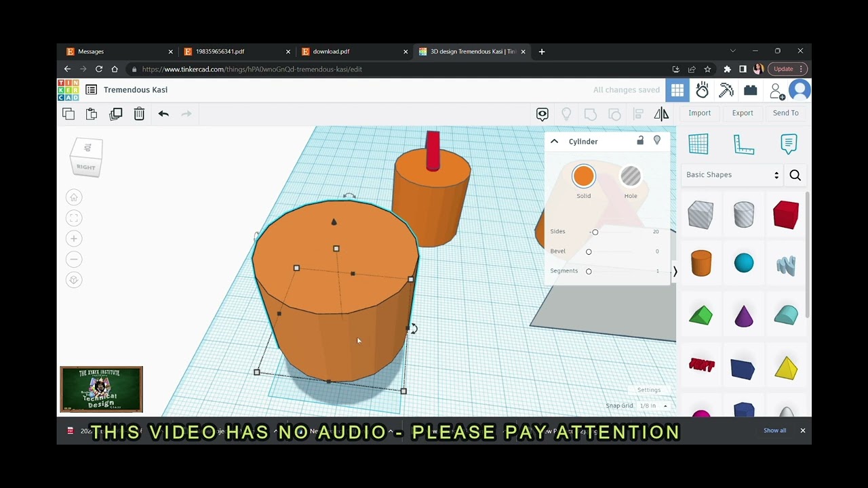Click the Copy icon in the toolbar

tap(68, 114)
